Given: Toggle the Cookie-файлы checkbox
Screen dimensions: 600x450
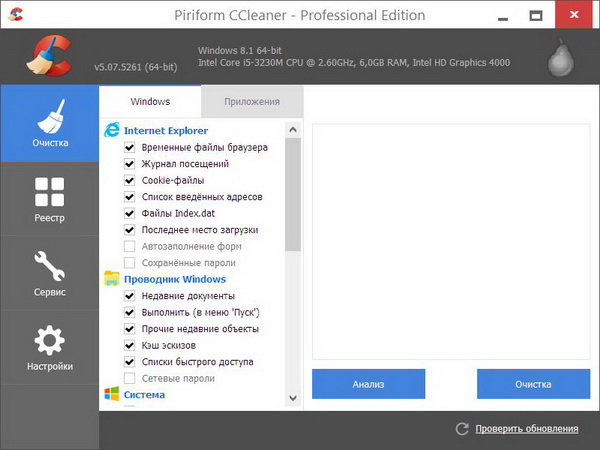Looking at the screenshot, I should pyautogui.click(x=129, y=180).
